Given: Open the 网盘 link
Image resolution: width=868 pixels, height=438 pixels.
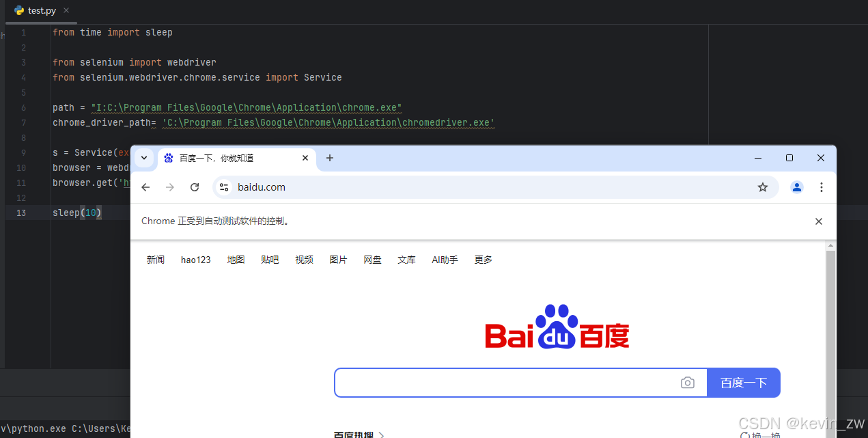Looking at the screenshot, I should pyautogui.click(x=372, y=260).
